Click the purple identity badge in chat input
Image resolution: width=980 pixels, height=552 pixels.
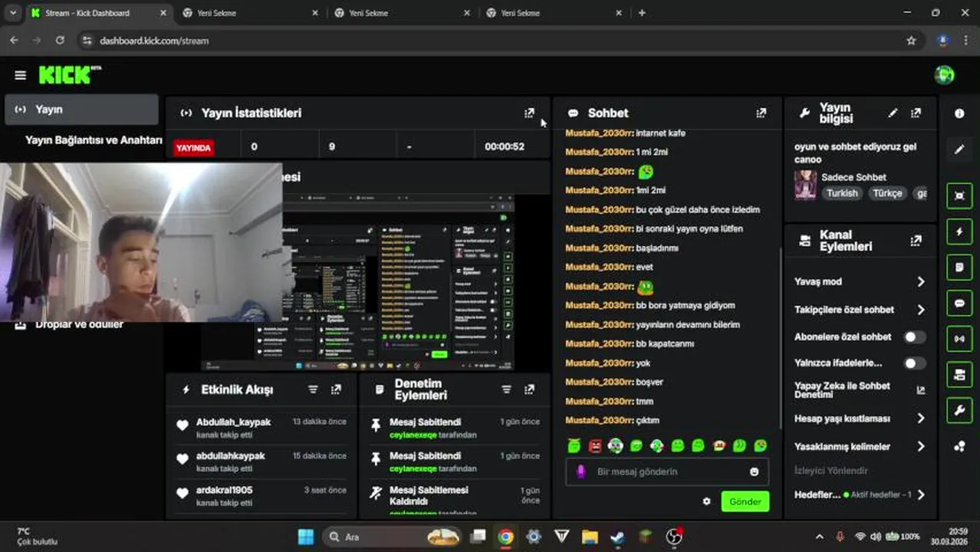coord(581,472)
